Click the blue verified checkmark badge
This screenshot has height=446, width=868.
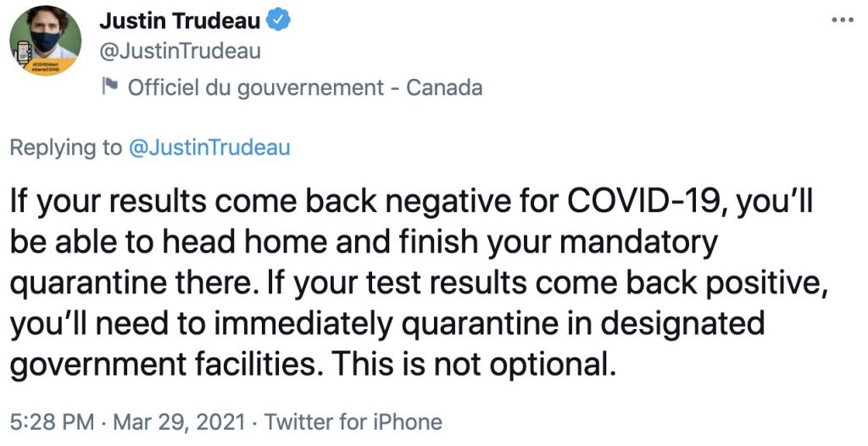pyautogui.click(x=278, y=20)
